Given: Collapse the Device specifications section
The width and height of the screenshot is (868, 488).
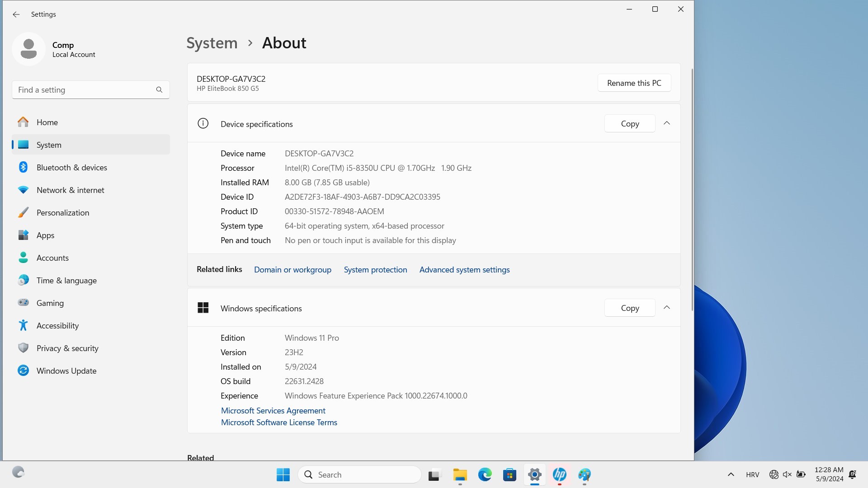Looking at the screenshot, I should click(x=666, y=123).
